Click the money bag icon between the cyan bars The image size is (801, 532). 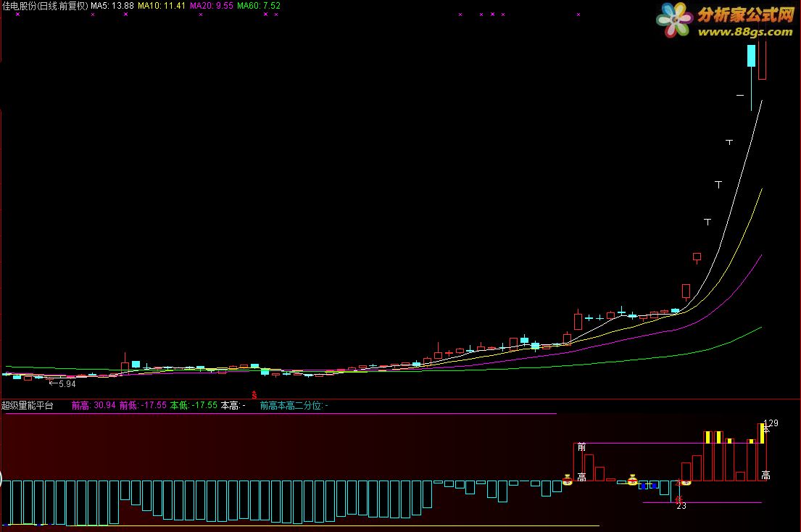pyautogui.click(x=632, y=479)
